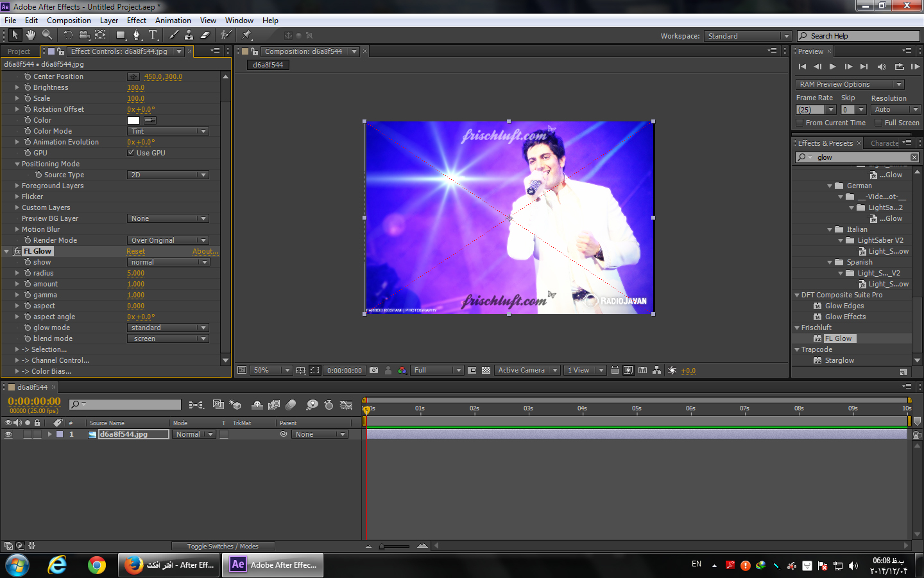Click the Search Help field
Image resolution: width=924 pixels, height=578 pixels.
(x=859, y=36)
